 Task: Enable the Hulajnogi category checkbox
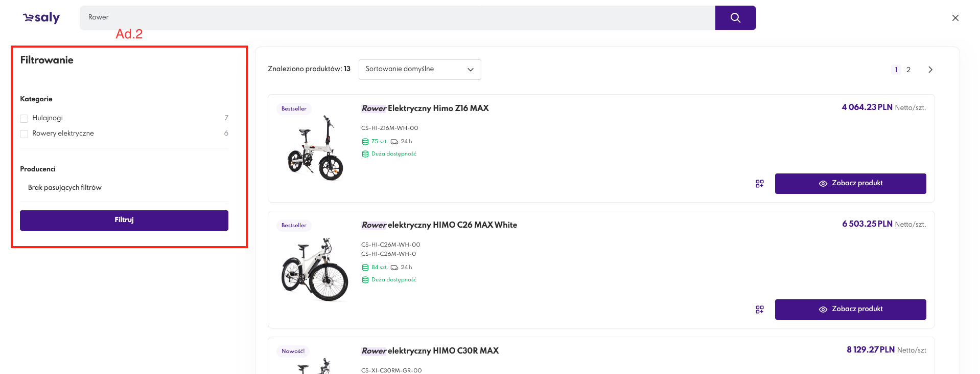pyautogui.click(x=24, y=119)
